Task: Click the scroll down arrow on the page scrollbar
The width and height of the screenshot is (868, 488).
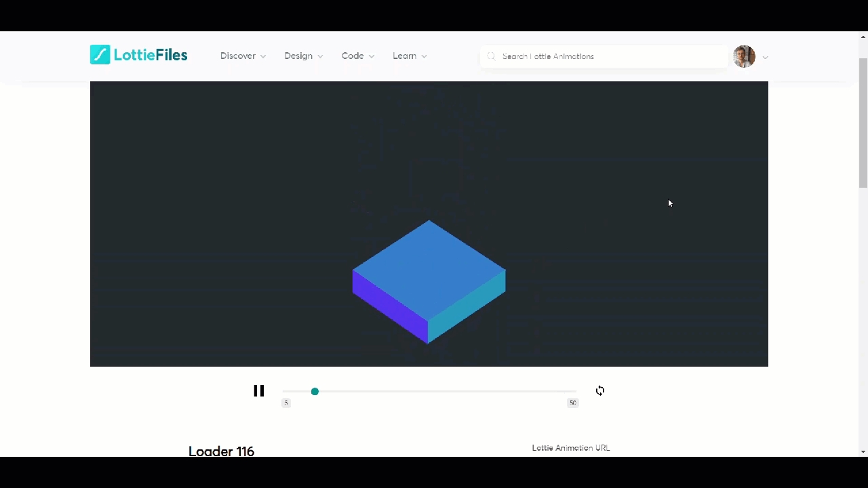Action: 863,451
